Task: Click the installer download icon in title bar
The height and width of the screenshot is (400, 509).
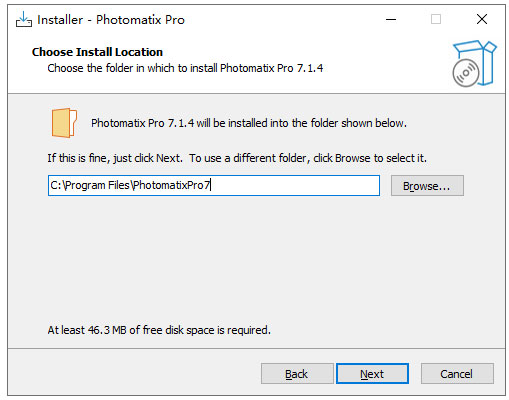Action: [24, 19]
